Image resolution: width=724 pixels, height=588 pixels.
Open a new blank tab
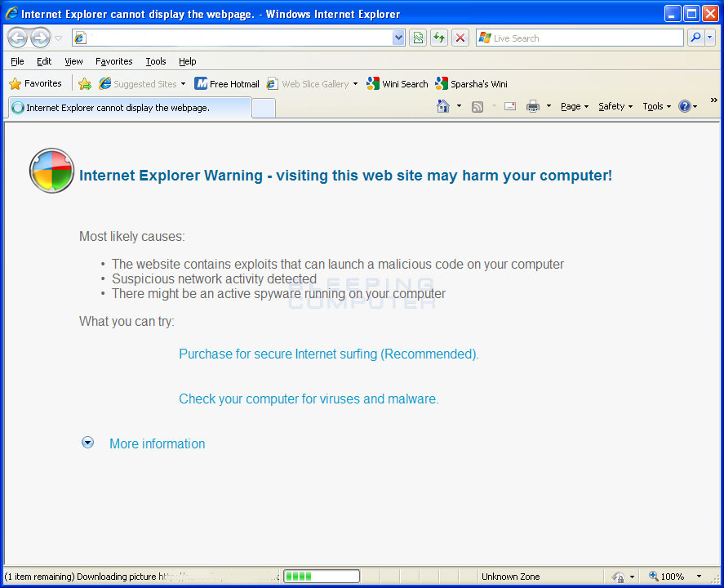pos(264,108)
